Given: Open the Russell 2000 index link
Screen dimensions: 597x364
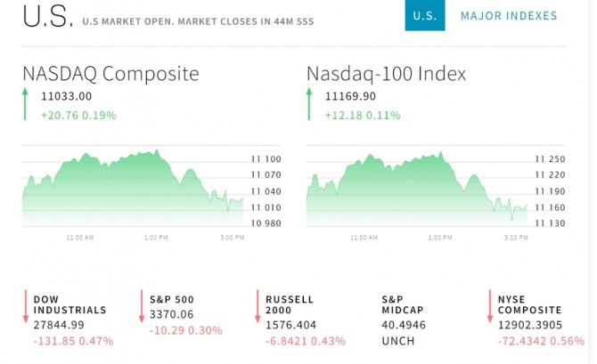Looking at the screenshot, I should click(290, 304).
